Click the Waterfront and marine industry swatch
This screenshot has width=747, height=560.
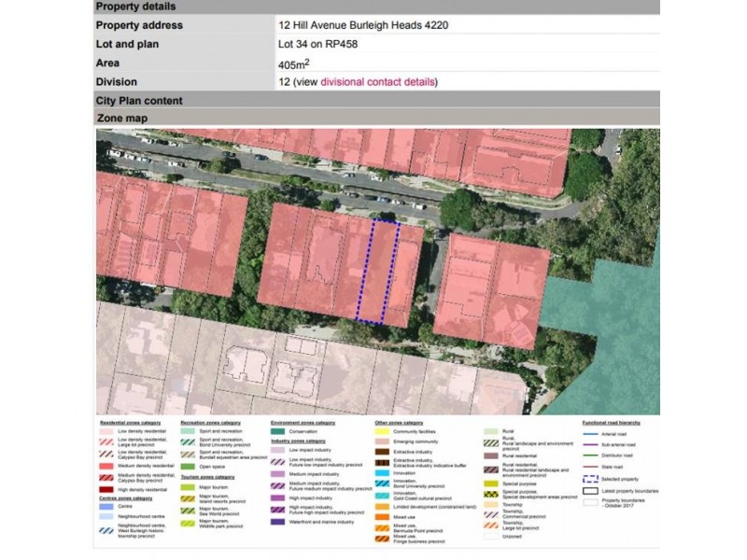click(x=277, y=522)
